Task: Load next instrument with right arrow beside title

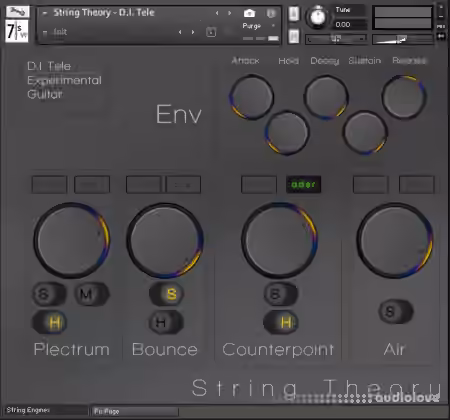Action: click(x=230, y=13)
